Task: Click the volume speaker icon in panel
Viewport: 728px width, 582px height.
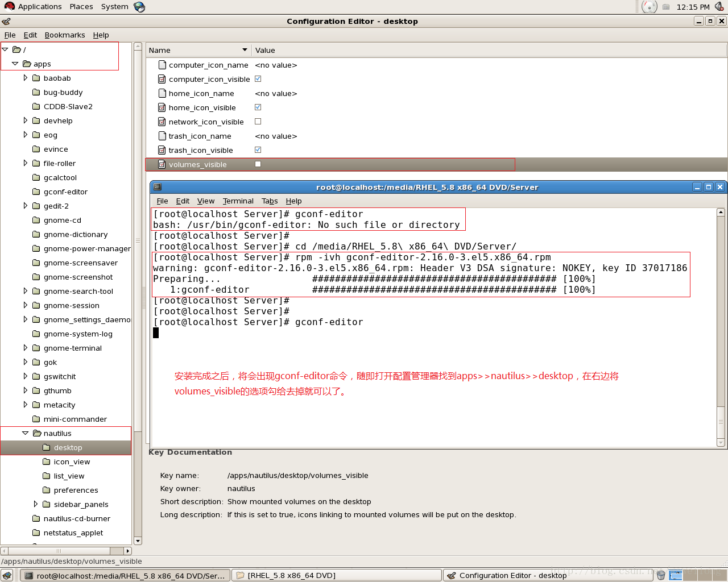Action: pyautogui.click(x=719, y=7)
